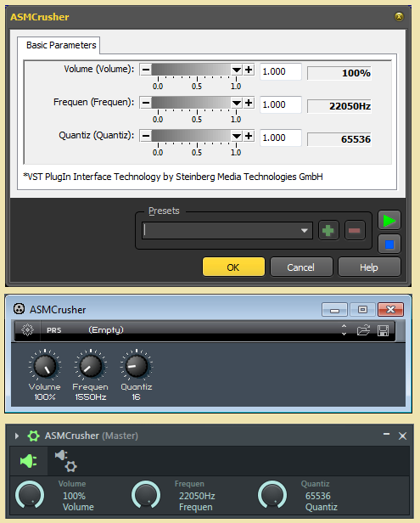Click the 65536 readout in top window
420x523 pixels.
[339, 139]
